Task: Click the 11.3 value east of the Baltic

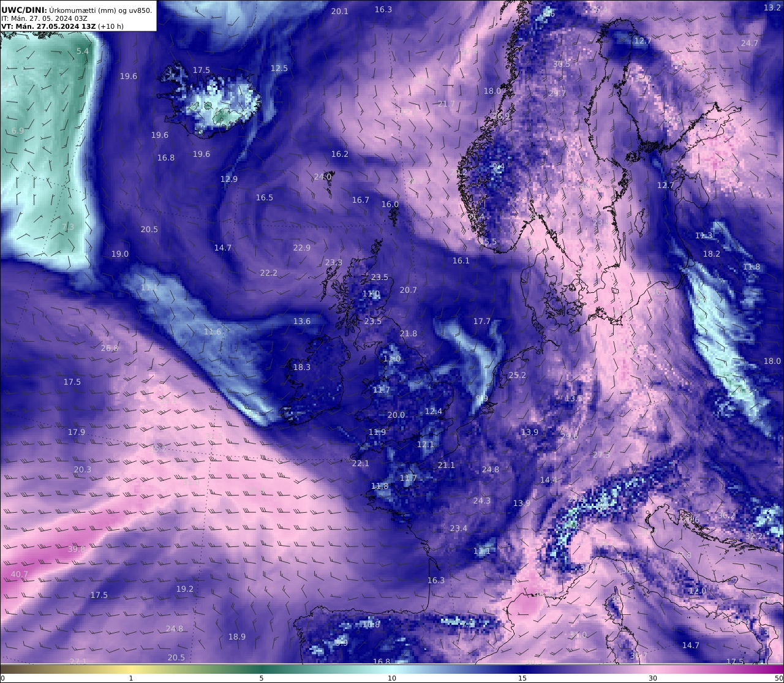Action: click(704, 236)
